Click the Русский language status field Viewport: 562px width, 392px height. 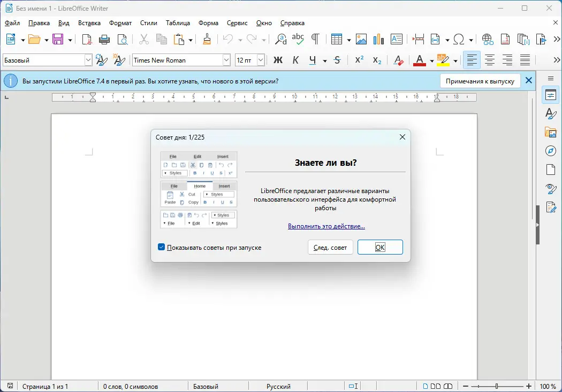(x=278, y=387)
